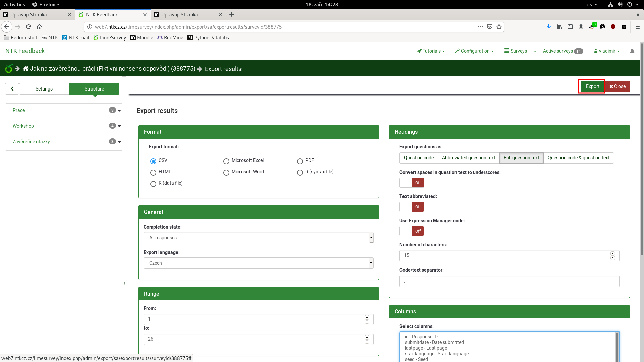Image resolution: width=644 pixels, height=362 pixels.
Task: Switch to the Settings tab
Action: (x=44, y=89)
